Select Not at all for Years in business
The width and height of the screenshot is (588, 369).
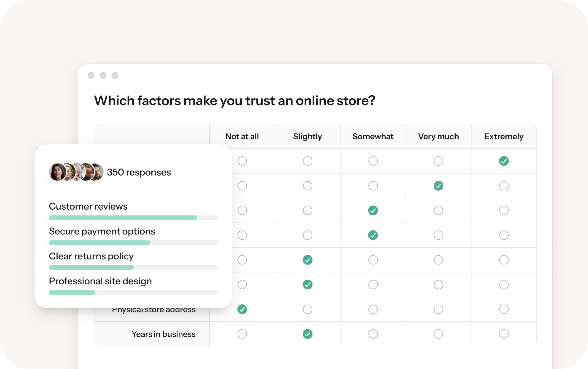point(242,334)
